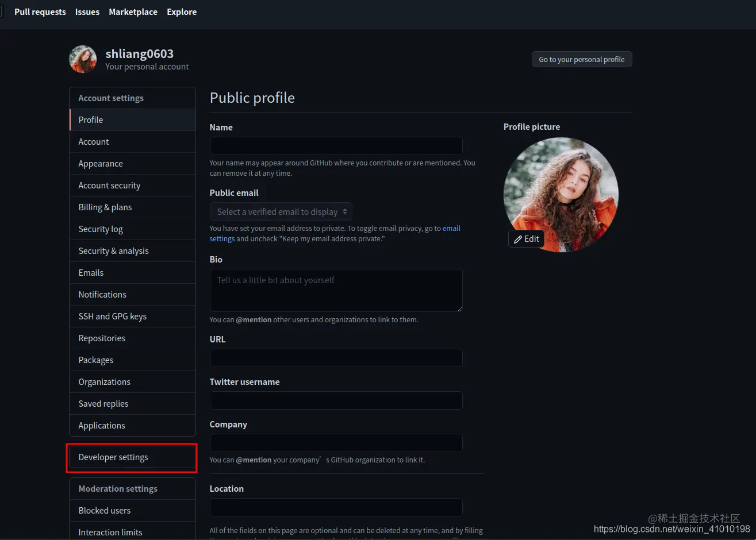Image resolution: width=756 pixels, height=540 pixels.
Task: Open Saved replies settings
Action: (x=132, y=403)
